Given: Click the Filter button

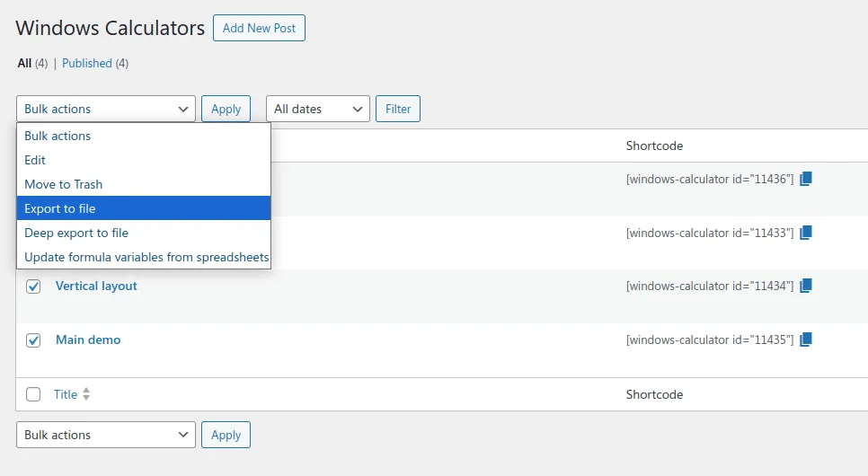Looking at the screenshot, I should [x=398, y=109].
